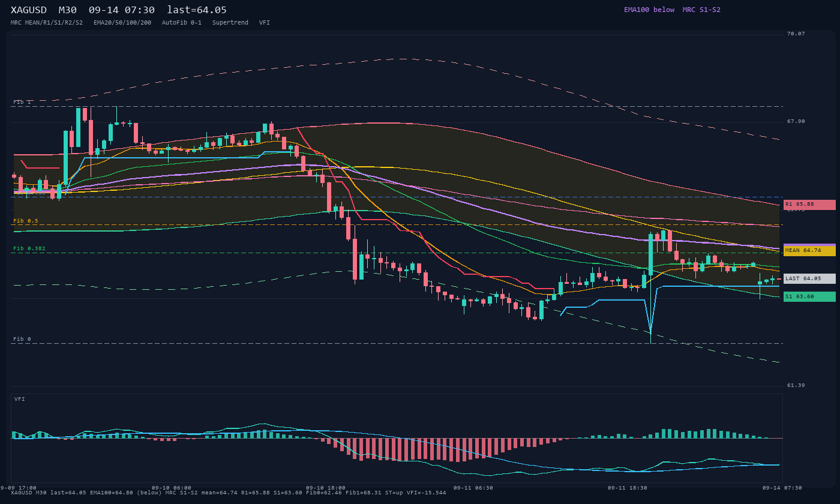Click the EMA100 below status text
The width and height of the screenshot is (840, 504).
(649, 10)
